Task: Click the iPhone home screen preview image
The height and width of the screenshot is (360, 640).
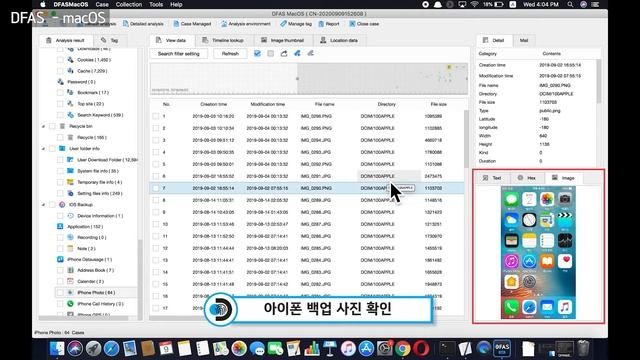Action: click(x=538, y=253)
